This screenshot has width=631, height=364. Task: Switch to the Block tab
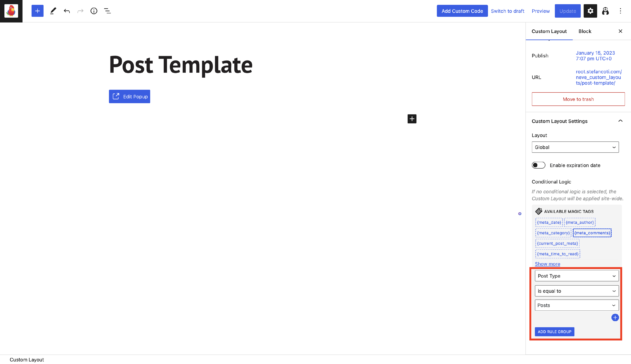point(585,31)
